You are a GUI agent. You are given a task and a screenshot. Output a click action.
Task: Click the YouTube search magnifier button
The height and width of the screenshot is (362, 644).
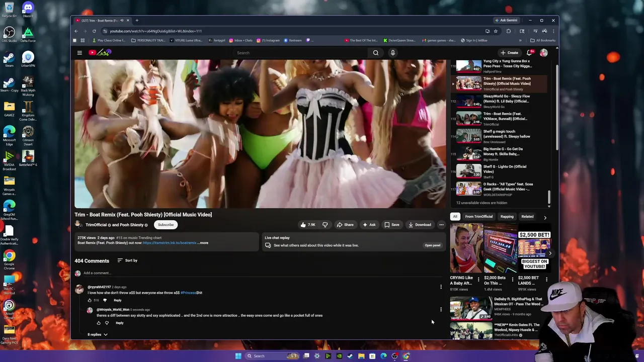coord(376,53)
